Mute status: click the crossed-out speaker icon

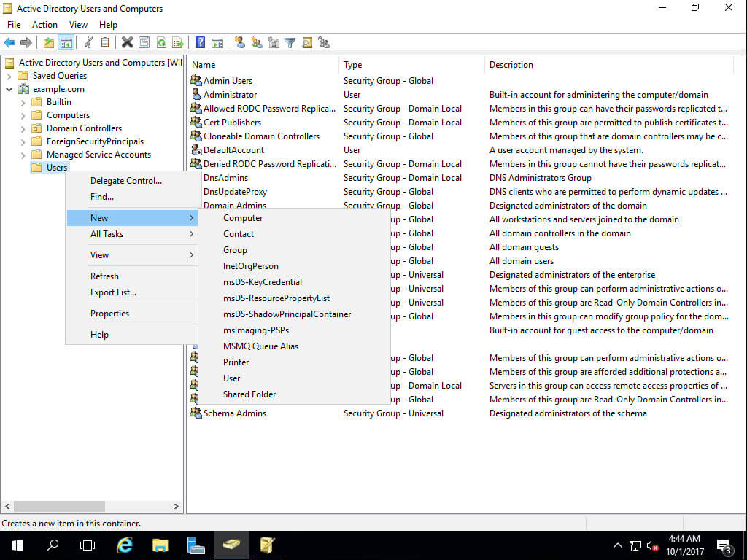[651, 545]
